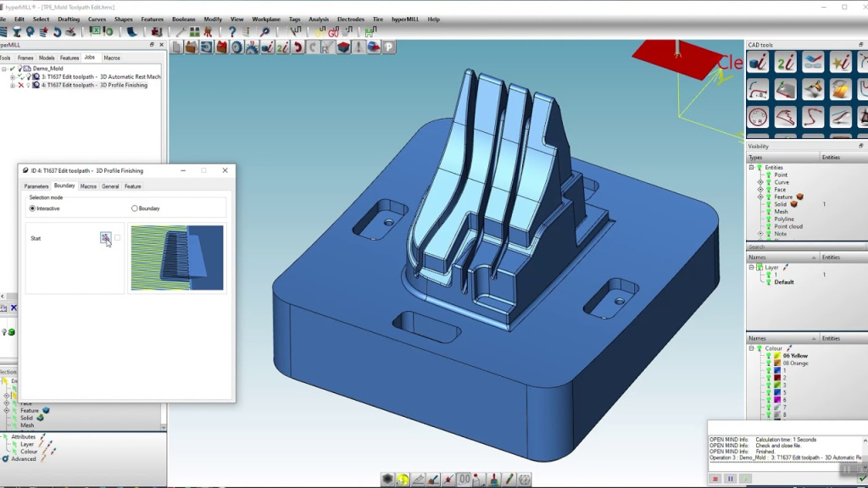Select the 06 Yellow colour entry

tap(795, 356)
